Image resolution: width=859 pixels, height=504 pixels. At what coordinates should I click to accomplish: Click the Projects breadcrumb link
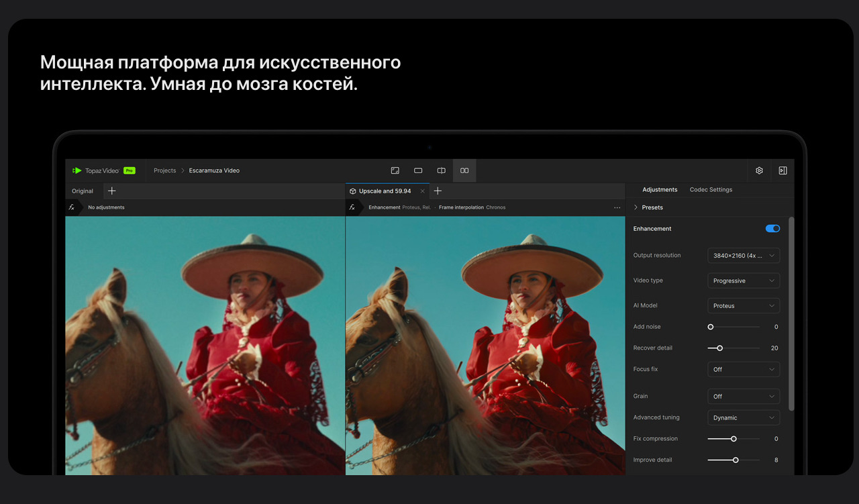coord(164,170)
